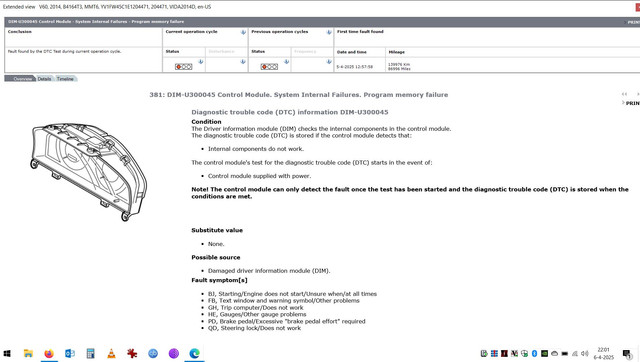
Task: Click the PRINT link under the header
Action: click(x=632, y=103)
